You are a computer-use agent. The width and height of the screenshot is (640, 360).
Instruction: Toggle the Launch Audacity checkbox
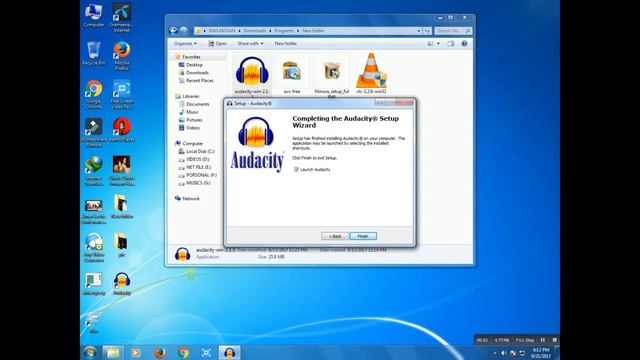tap(296, 169)
